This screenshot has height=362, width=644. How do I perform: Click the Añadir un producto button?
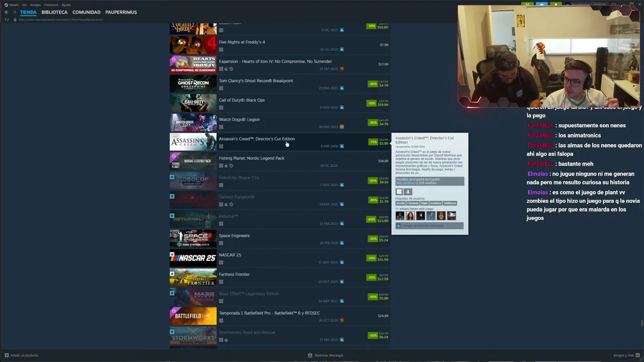tap(22, 355)
